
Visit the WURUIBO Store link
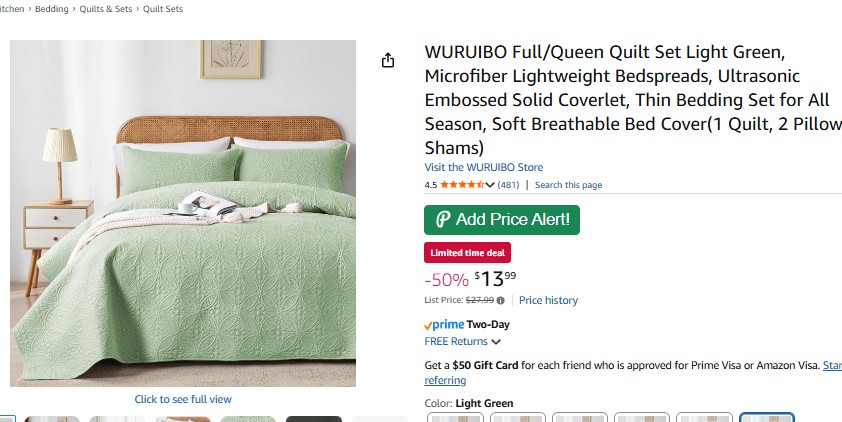tap(484, 167)
